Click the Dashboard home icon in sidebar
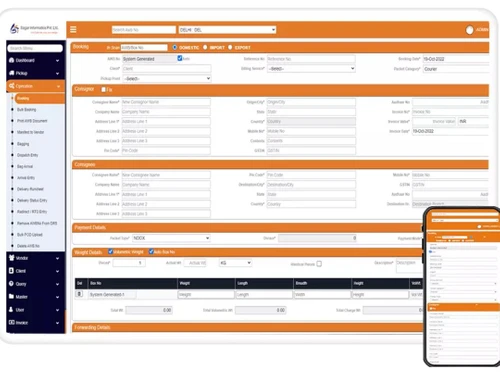This screenshot has width=500, height=375. coord(12,60)
